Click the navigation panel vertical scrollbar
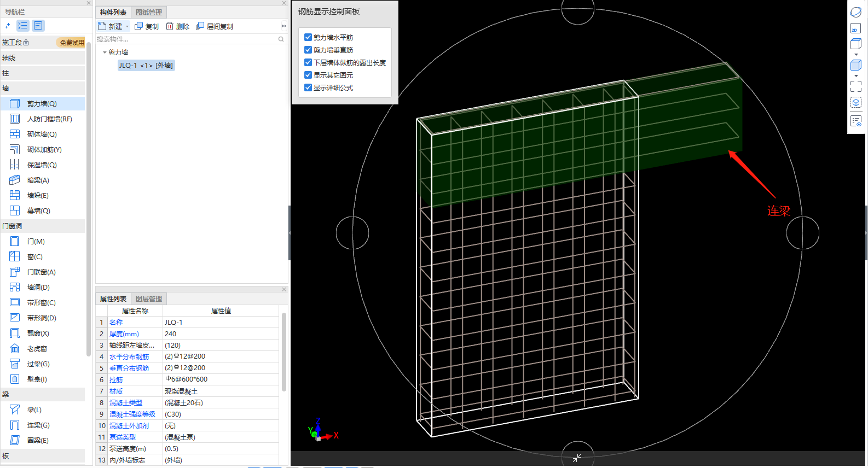 click(88, 200)
